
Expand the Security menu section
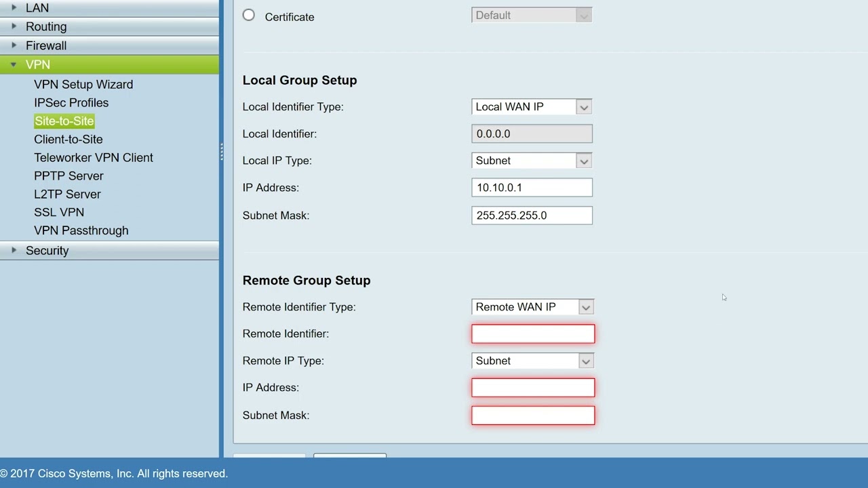[109, 250]
